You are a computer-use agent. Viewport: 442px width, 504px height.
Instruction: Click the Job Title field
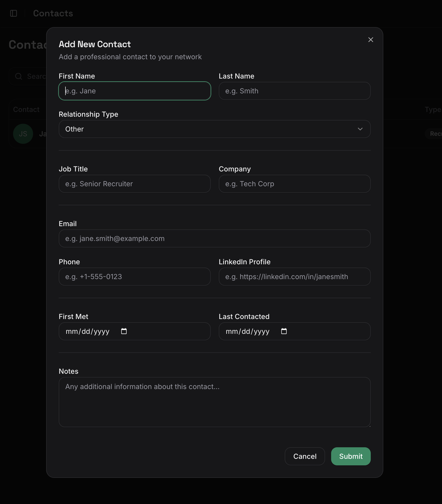point(134,184)
